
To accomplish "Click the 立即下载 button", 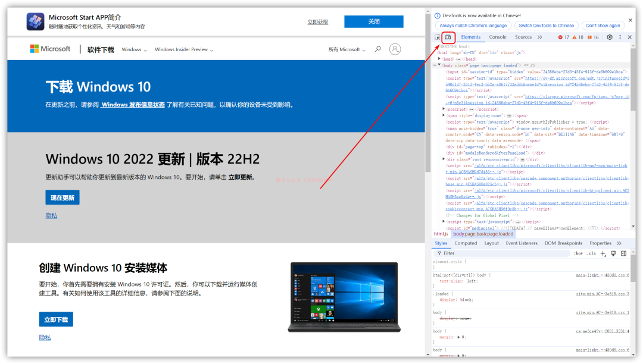I will 56,319.
